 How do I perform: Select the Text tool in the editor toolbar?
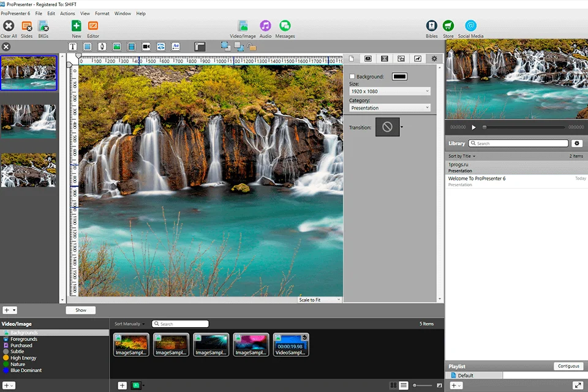pyautogui.click(x=73, y=46)
